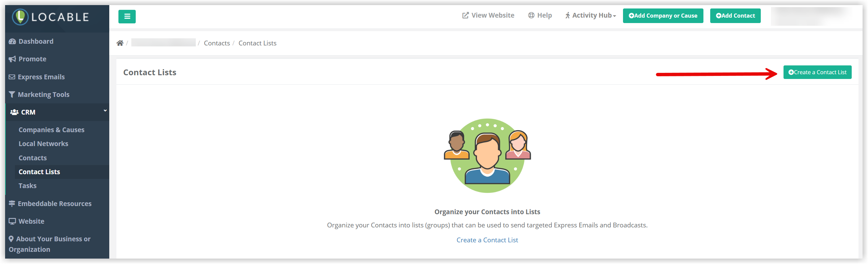Toggle the sidebar with hamburger menu button
Image resolution: width=868 pixels, height=264 pixels.
[x=127, y=17]
